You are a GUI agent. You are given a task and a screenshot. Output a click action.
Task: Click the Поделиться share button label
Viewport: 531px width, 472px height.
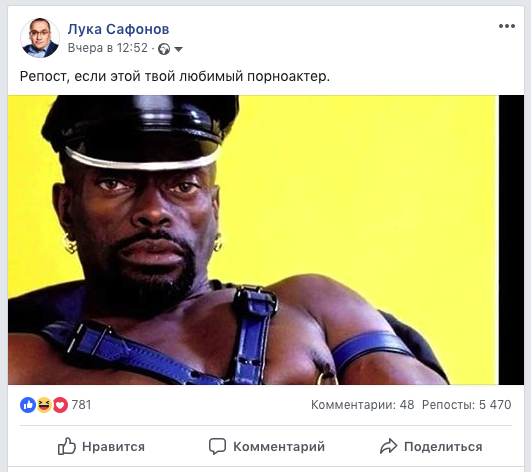point(443,447)
